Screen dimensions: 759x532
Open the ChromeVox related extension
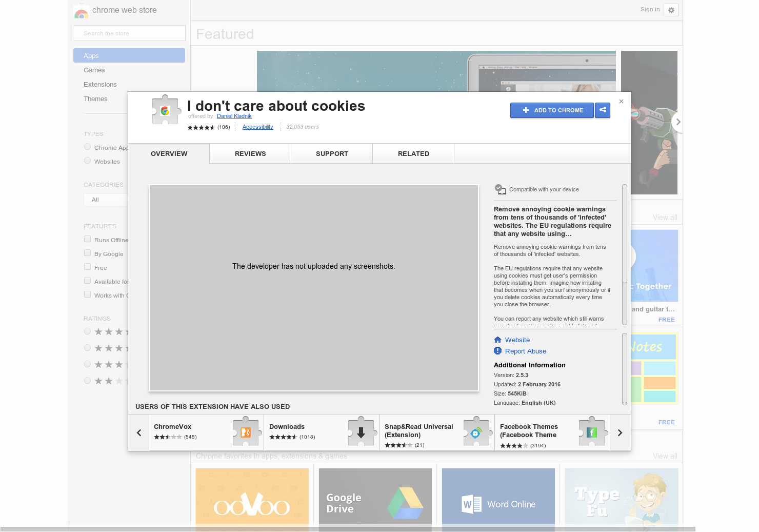click(x=206, y=432)
